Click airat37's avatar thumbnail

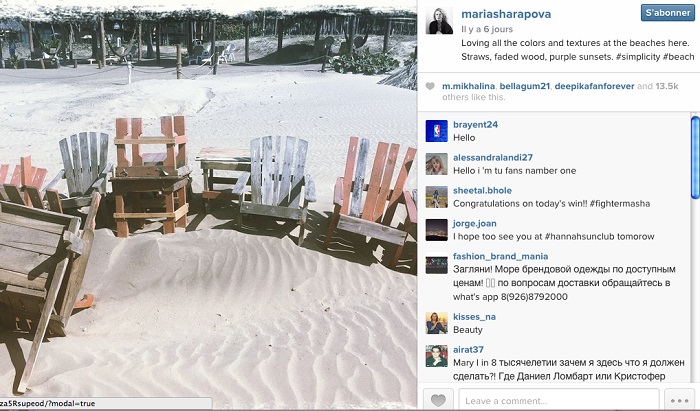[x=436, y=356]
